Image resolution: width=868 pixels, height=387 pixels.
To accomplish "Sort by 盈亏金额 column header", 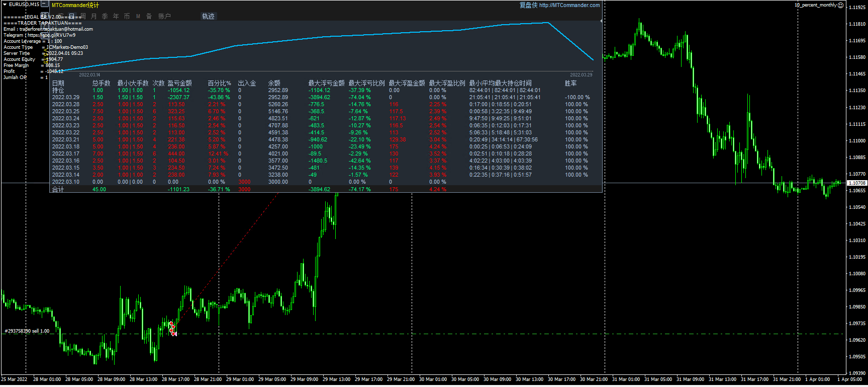I will (x=180, y=83).
